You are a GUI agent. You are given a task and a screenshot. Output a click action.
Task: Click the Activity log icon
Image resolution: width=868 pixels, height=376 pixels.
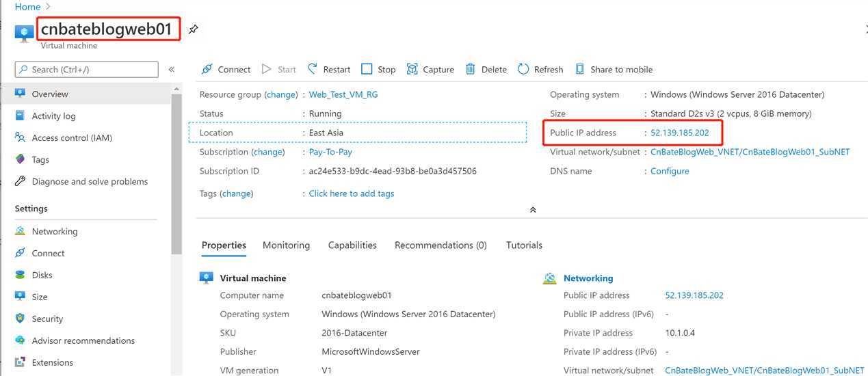pos(20,116)
